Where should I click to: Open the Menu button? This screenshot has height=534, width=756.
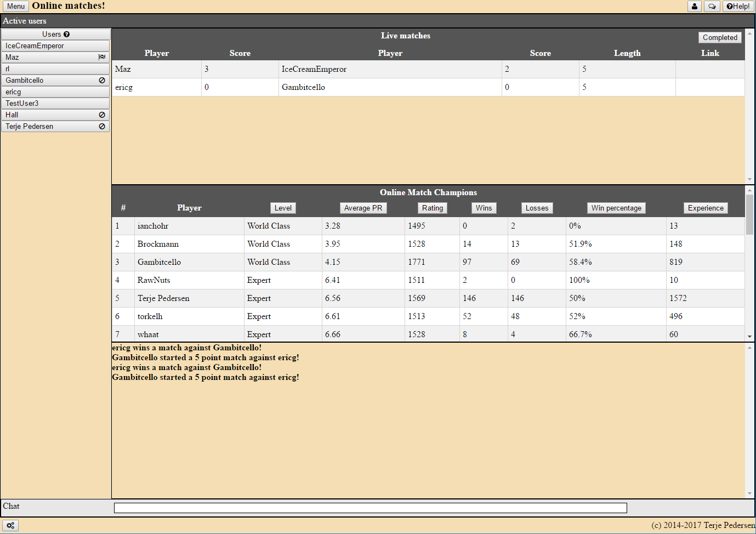point(16,7)
